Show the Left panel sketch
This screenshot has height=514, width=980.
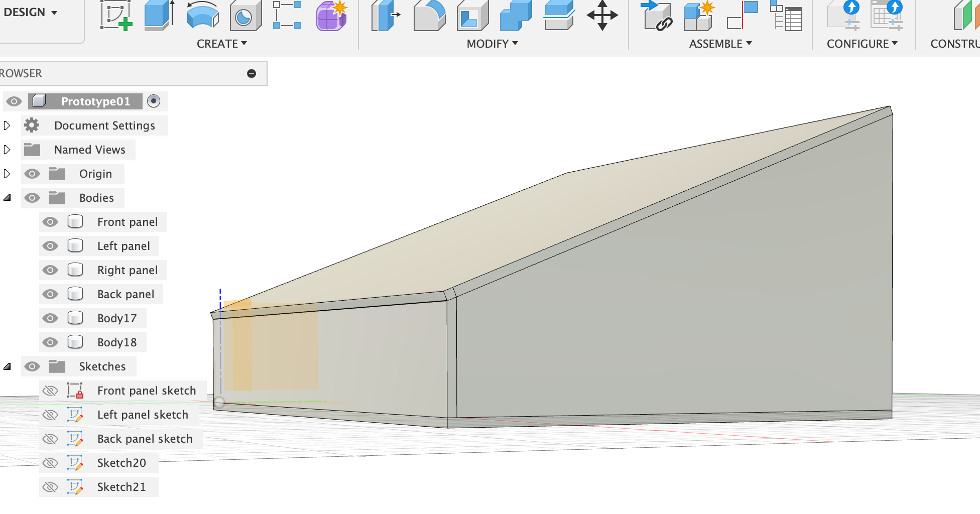tap(50, 415)
